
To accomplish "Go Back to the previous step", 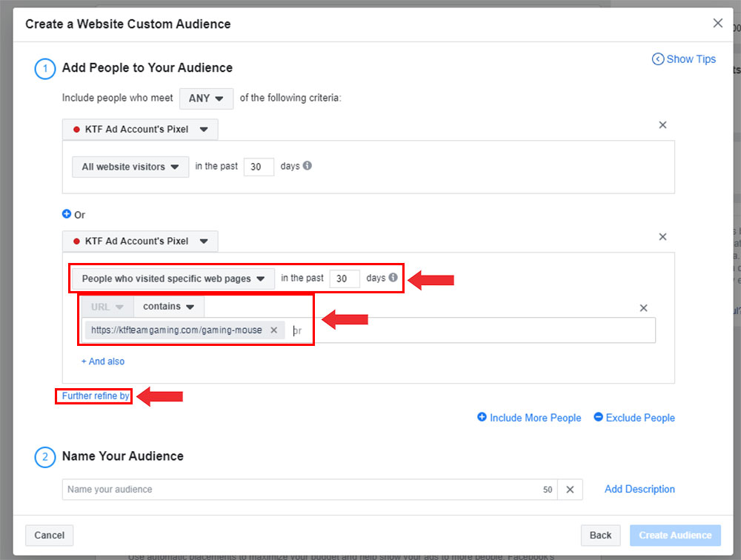I will coord(600,536).
